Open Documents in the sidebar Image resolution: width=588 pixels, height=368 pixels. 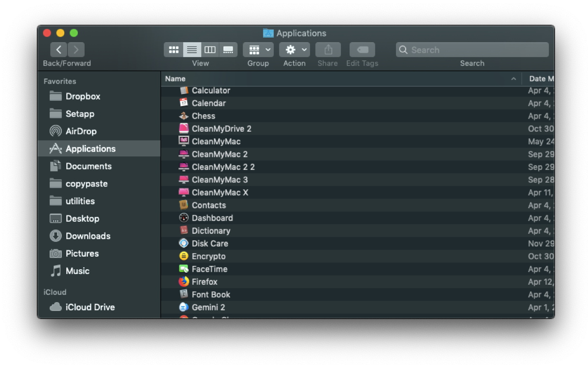99,166
